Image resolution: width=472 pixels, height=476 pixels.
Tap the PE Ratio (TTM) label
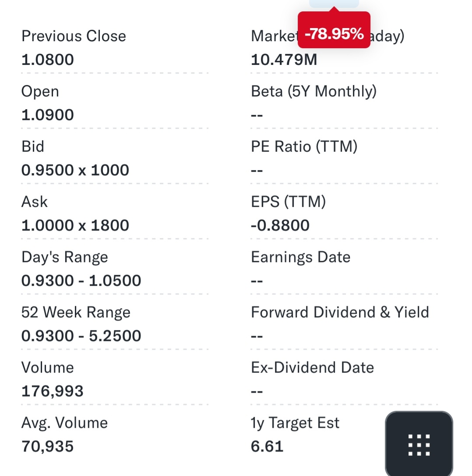pos(304,146)
